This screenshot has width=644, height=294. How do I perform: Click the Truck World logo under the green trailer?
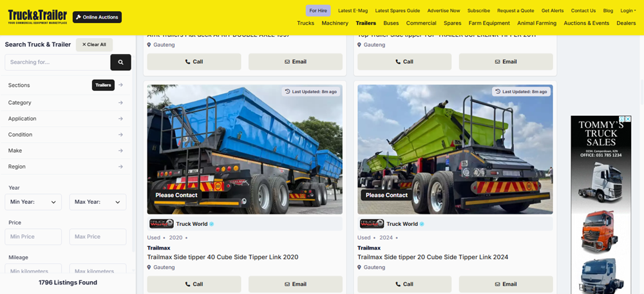[x=372, y=224]
